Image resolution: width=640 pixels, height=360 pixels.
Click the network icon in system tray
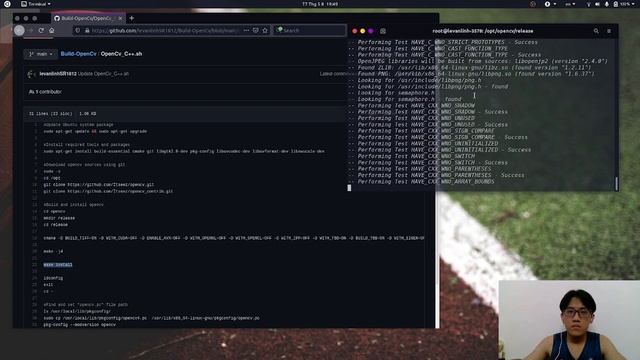588,4
